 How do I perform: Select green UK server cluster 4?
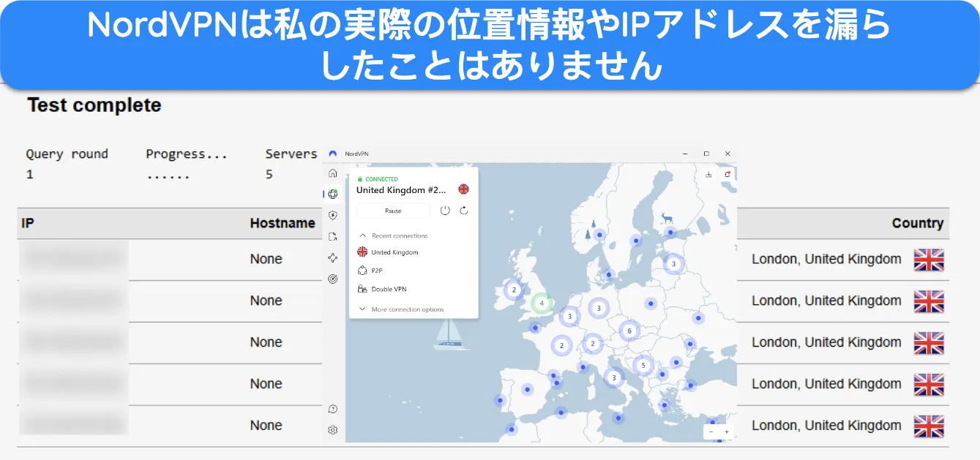(542, 302)
